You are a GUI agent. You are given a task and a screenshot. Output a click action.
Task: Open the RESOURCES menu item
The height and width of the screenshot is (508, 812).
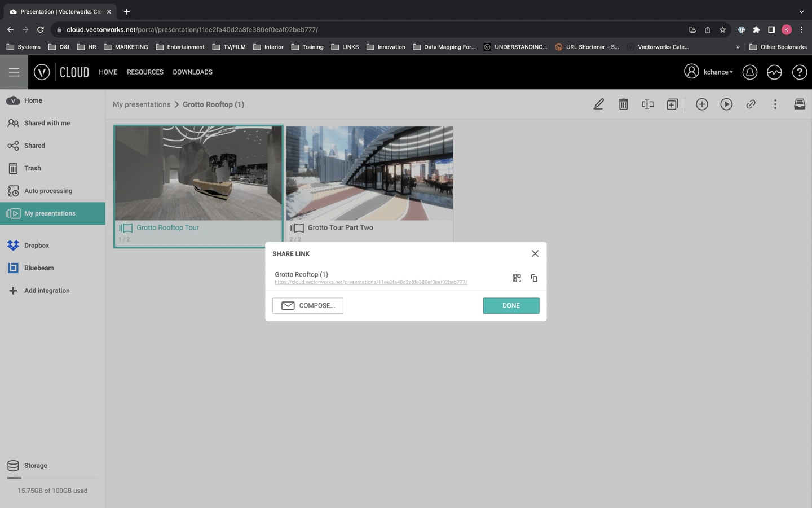coord(145,72)
